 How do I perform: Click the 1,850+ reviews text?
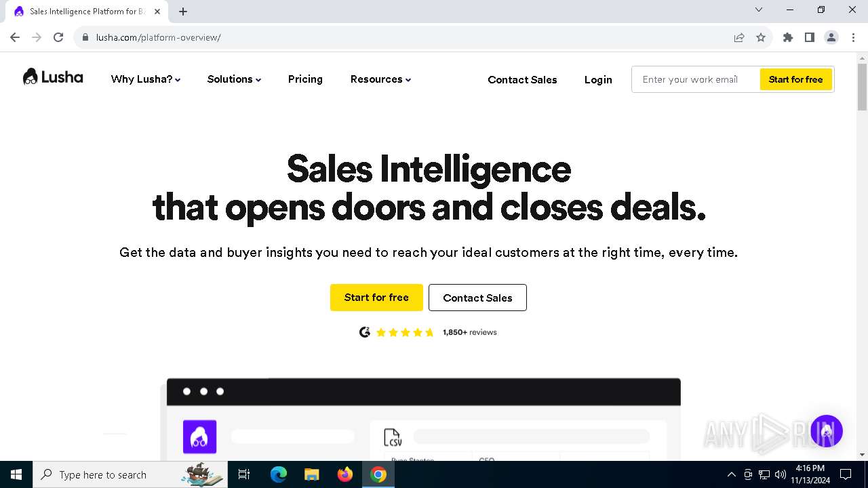[x=470, y=332]
